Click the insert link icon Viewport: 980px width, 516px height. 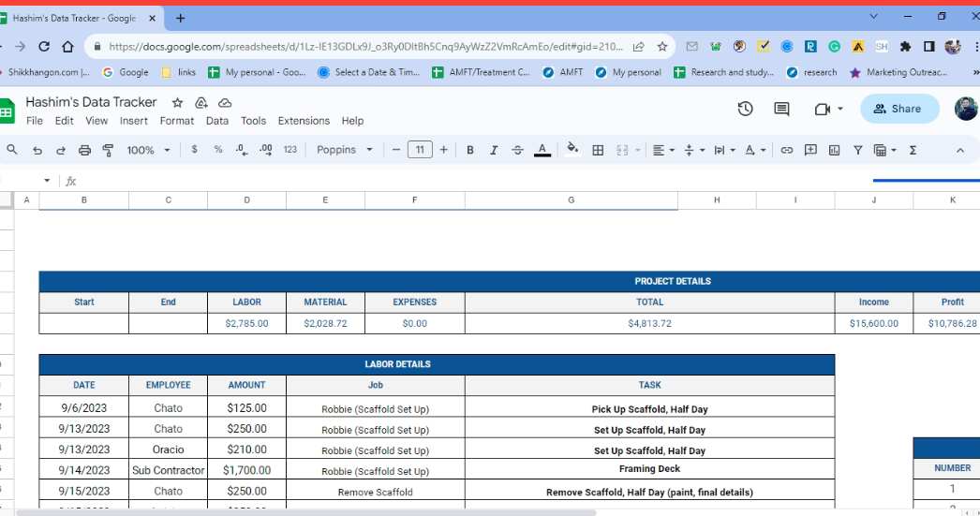(x=787, y=150)
